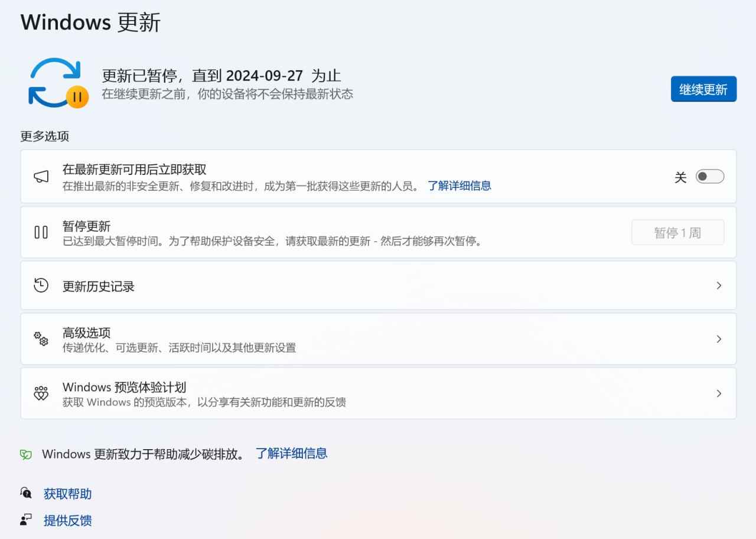
Task: Open the 更新历史记录 page
Action: point(378,285)
